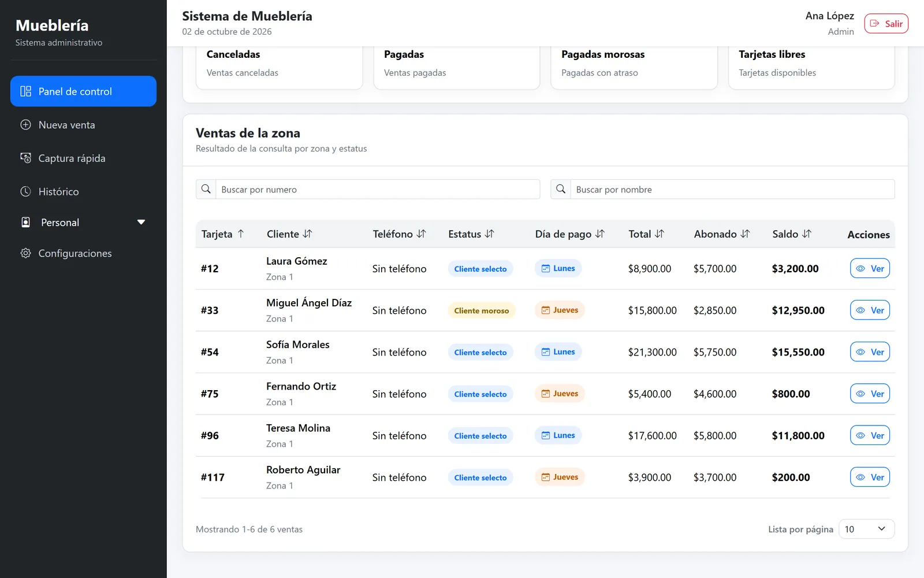Expand the Personal submenu arrow
This screenshot has width=924, height=578.
[141, 223]
